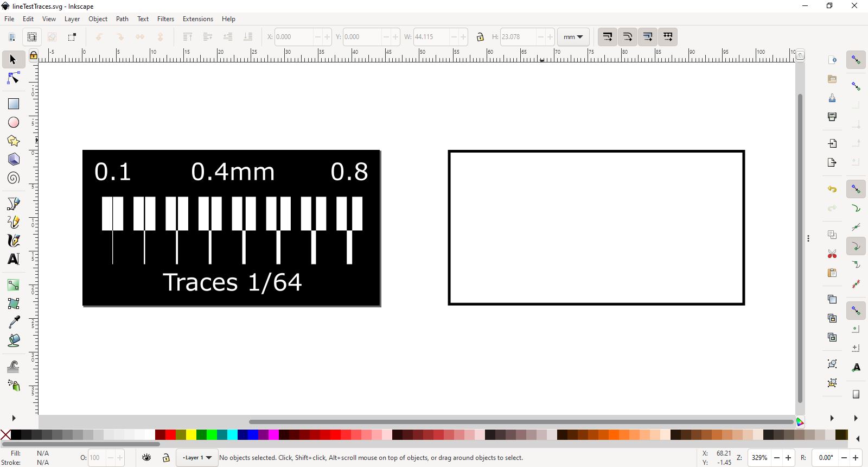Click Select All in All Layers icon

point(32,37)
